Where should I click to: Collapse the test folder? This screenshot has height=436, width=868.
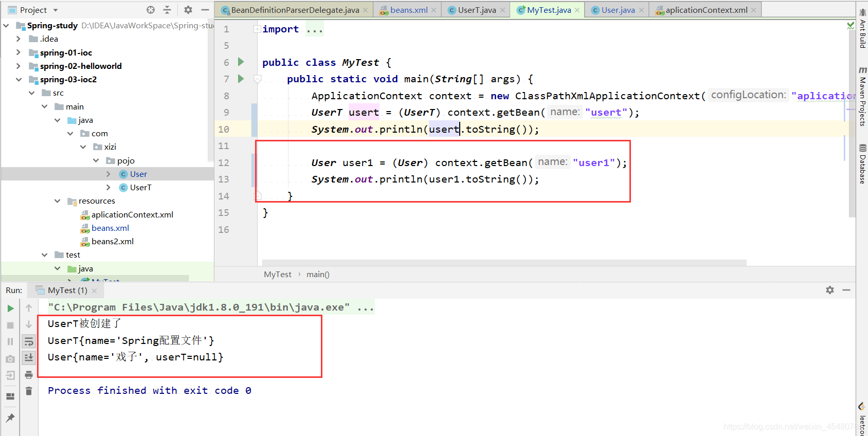tap(45, 255)
